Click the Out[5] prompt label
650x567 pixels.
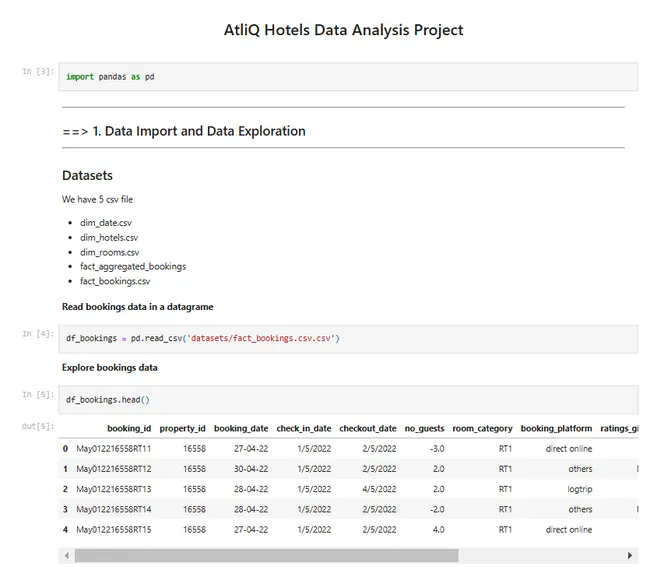tap(38, 426)
